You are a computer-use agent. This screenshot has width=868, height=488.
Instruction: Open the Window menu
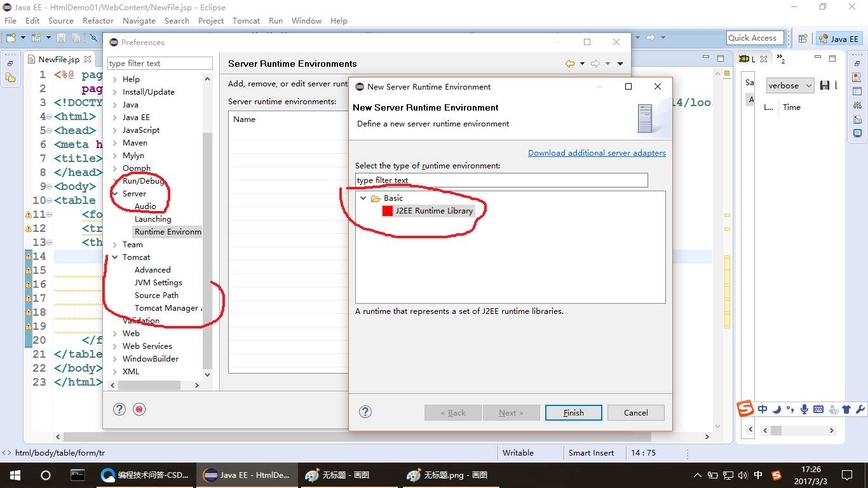tap(306, 20)
